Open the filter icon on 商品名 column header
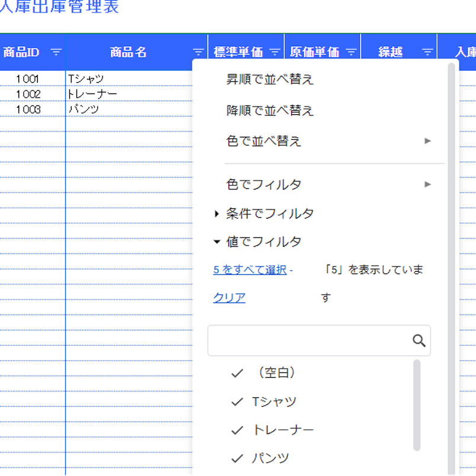The height and width of the screenshot is (476, 476). tap(197, 52)
